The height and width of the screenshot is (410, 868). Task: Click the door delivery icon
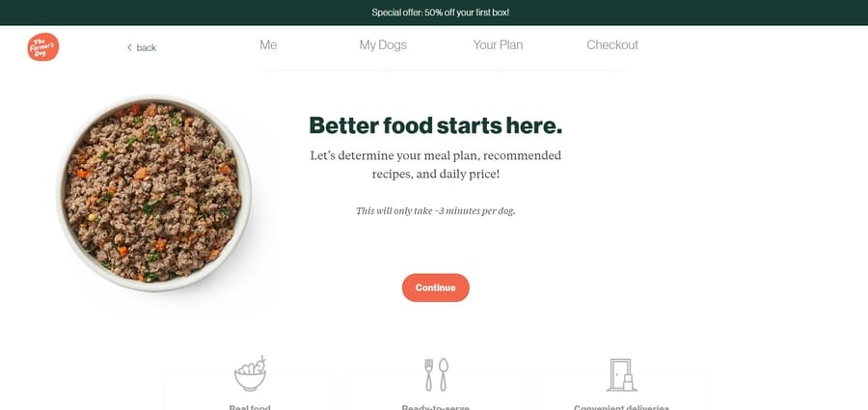click(622, 375)
